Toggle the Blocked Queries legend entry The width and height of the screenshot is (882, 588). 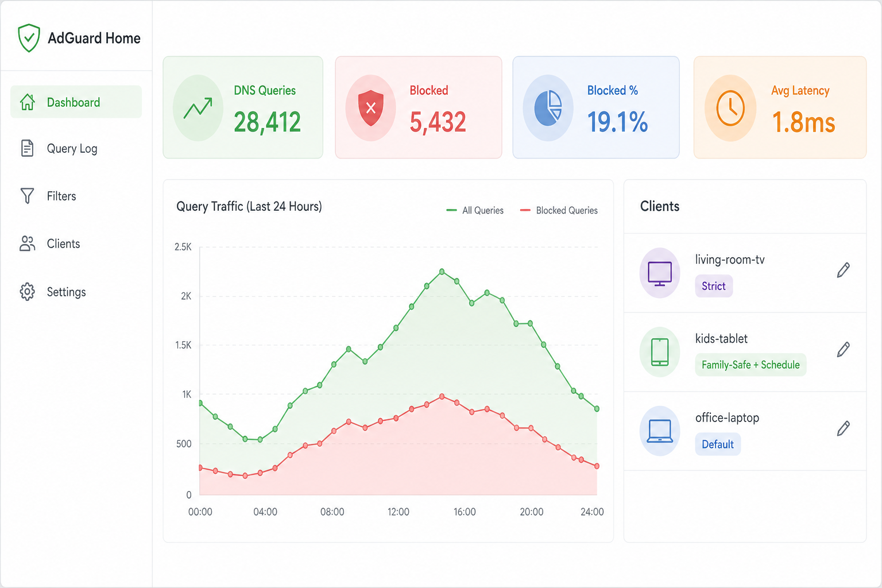click(x=559, y=210)
